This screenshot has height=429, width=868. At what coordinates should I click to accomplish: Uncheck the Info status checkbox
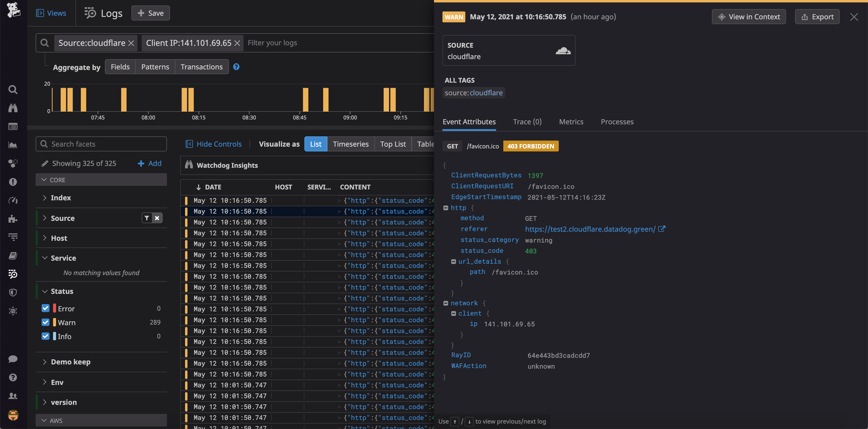(46, 336)
